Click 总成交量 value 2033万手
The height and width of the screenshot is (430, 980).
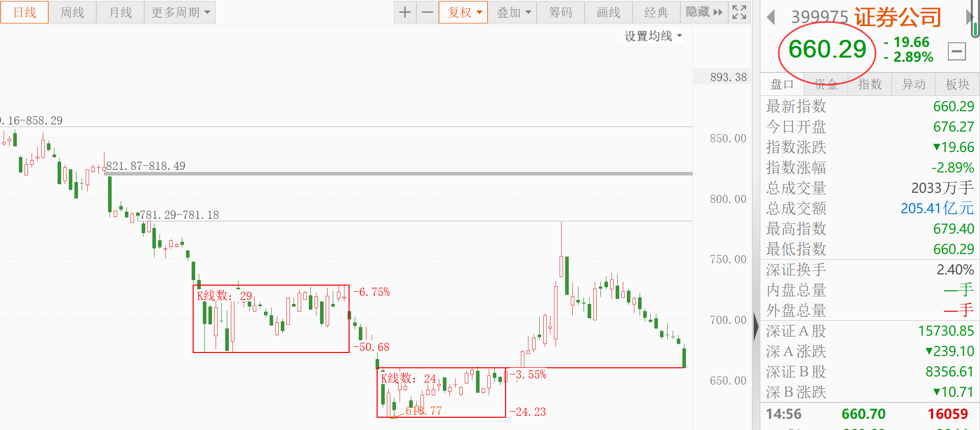(x=942, y=188)
